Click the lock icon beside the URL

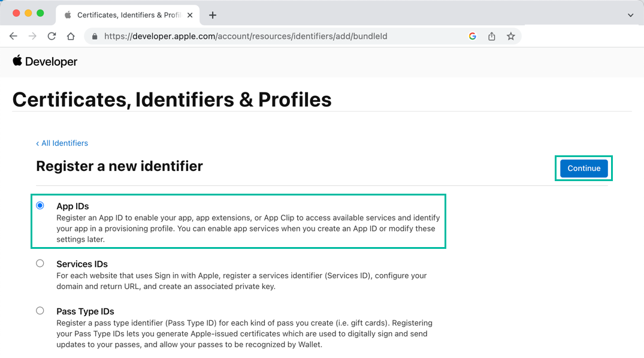pos(95,37)
